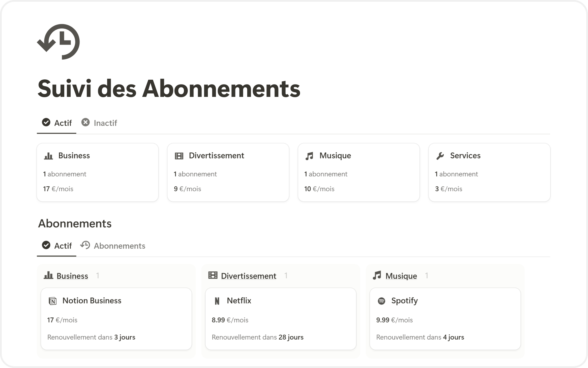Click music note icon on top Musique card

coord(309,156)
